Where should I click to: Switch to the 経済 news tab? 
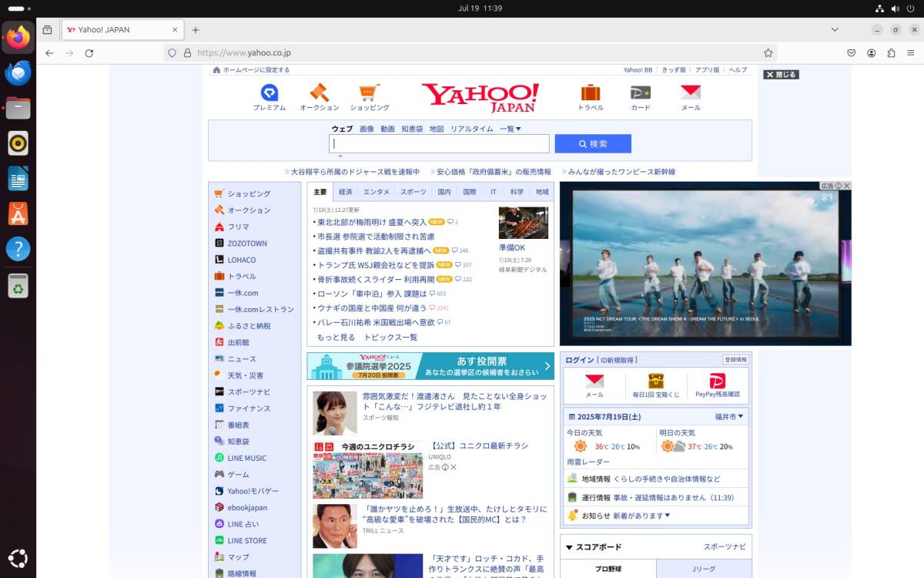point(345,192)
